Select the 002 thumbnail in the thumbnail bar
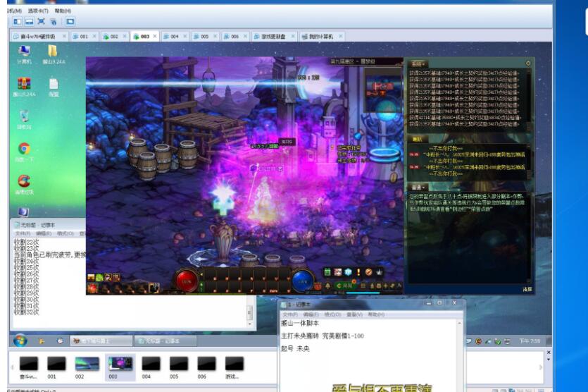The height and width of the screenshot is (392, 588). click(87, 367)
